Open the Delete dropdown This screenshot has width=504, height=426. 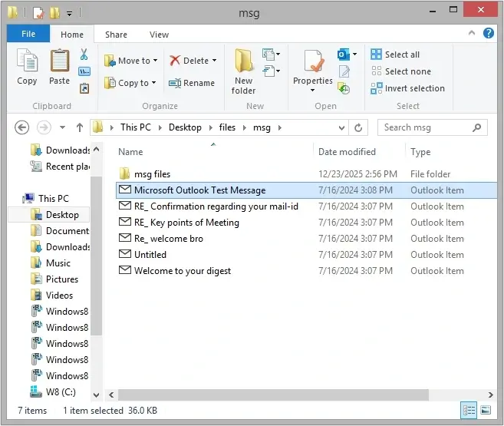pos(193,61)
